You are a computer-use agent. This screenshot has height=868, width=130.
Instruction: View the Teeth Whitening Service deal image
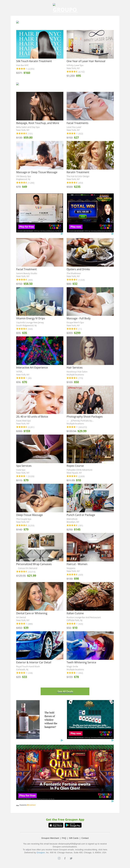[x=90, y=645]
